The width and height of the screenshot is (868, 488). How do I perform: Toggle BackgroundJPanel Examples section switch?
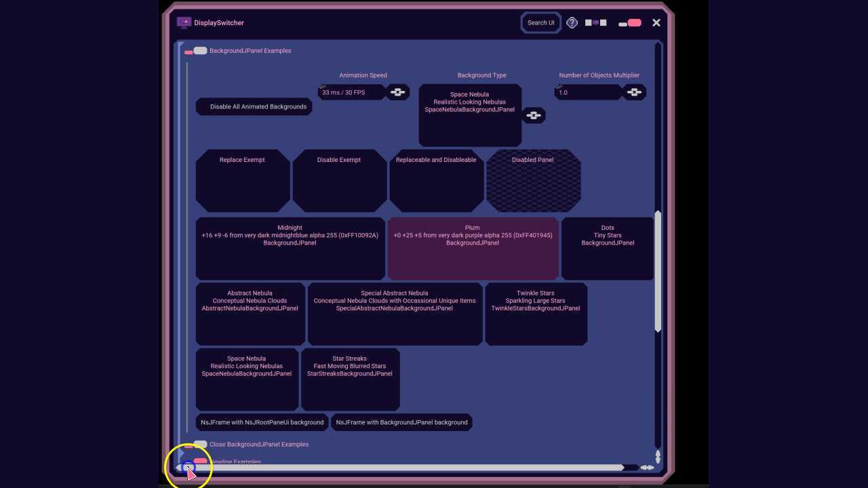click(195, 51)
